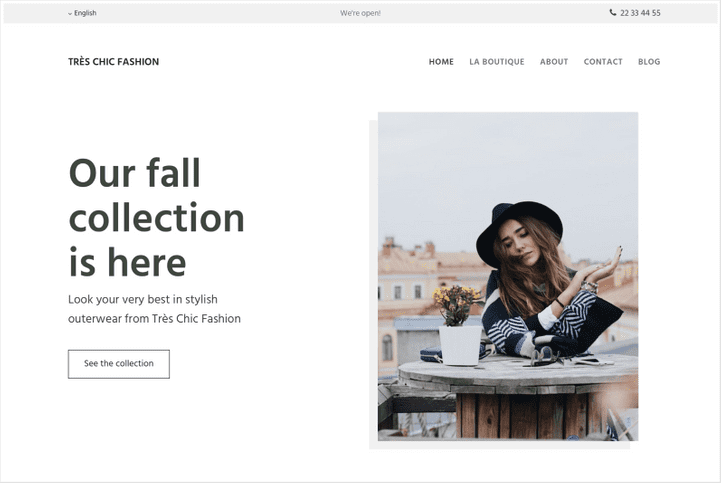Select the English language label
Screen dimensions: 721x483
tap(86, 13)
